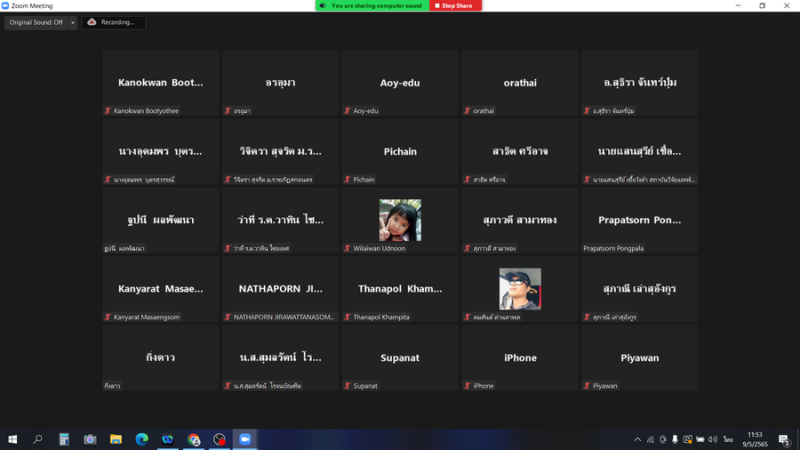Expand the Original Sound dropdown arrow

coord(73,22)
